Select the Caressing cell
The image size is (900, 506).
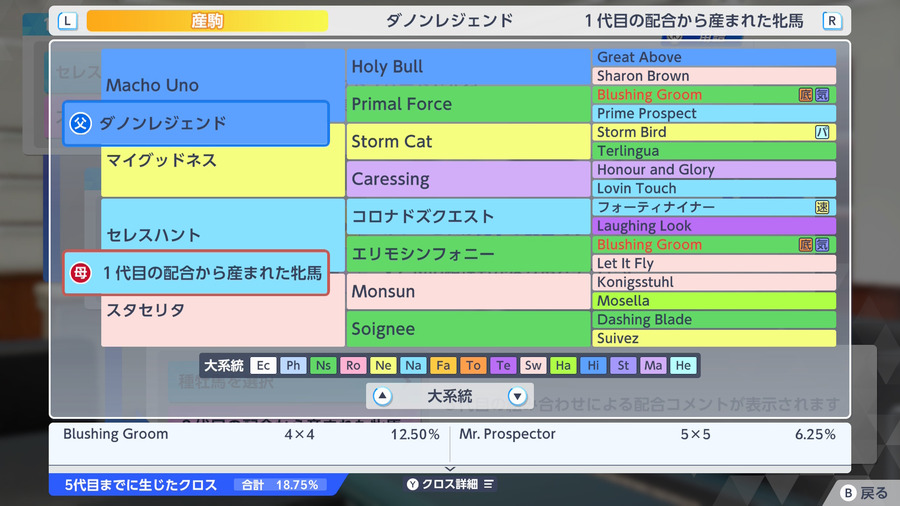coord(468,179)
